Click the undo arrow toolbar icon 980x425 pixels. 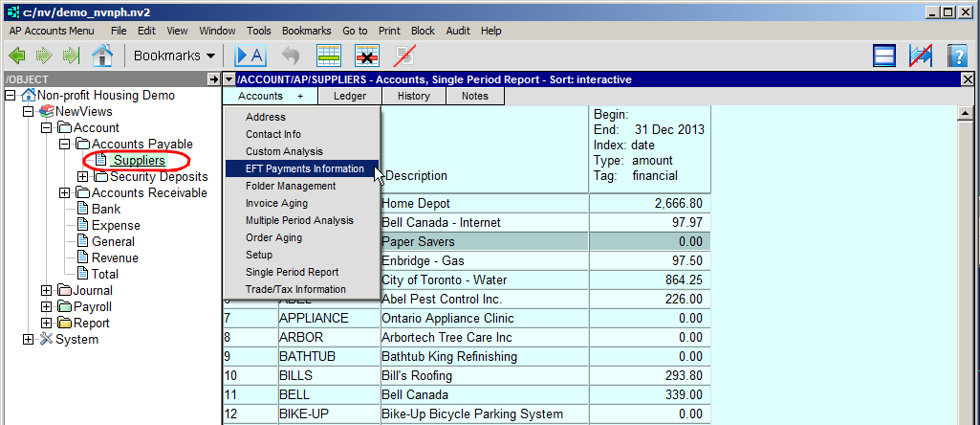pyautogui.click(x=291, y=56)
